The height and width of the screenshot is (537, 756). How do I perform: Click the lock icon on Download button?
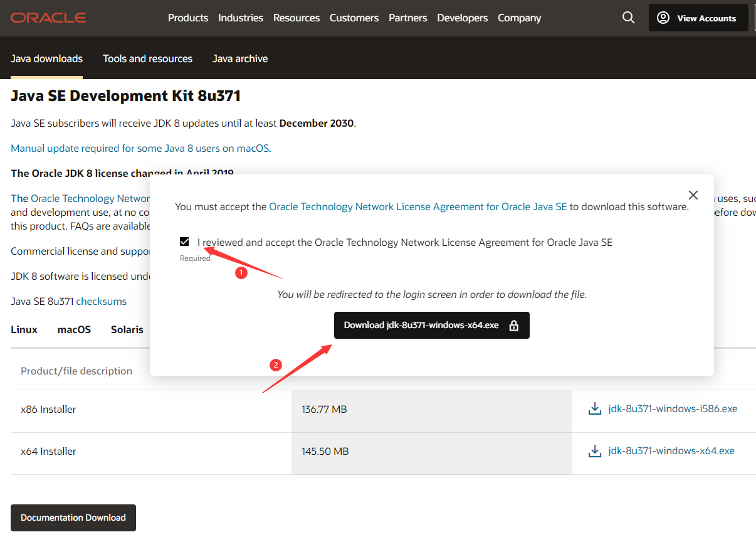(x=514, y=326)
